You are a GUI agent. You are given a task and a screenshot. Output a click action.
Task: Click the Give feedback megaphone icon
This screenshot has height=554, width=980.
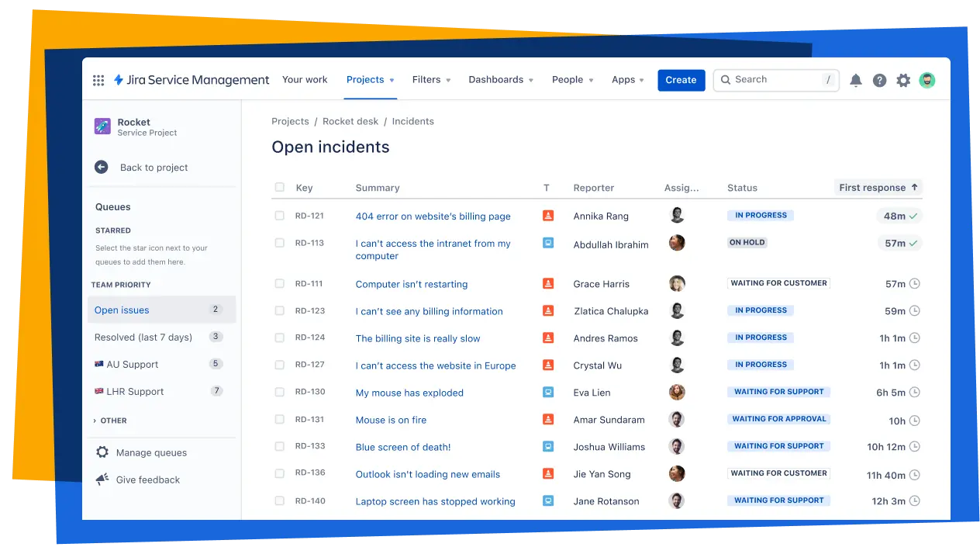pyautogui.click(x=102, y=480)
